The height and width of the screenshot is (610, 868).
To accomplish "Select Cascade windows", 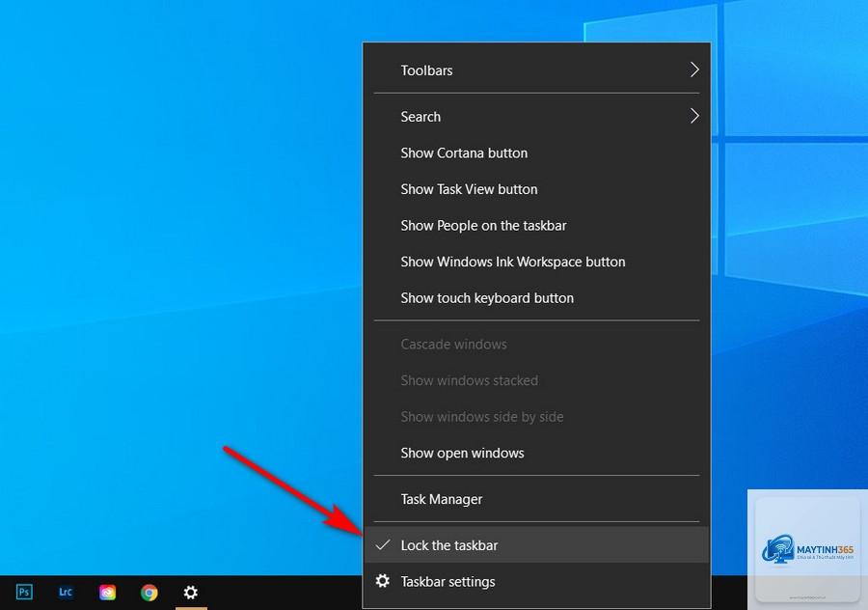I will 536,344.
